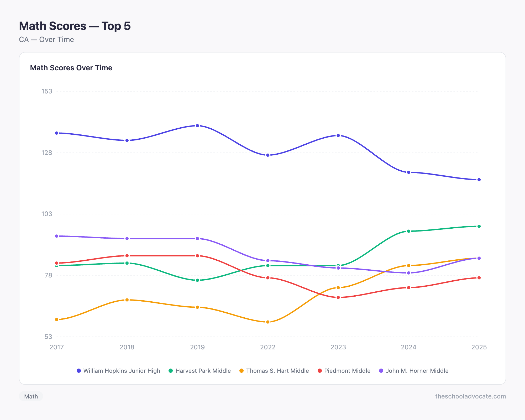The height and width of the screenshot is (420, 525).
Task: Click John M. Horner 2019 data point
Action: point(197,239)
